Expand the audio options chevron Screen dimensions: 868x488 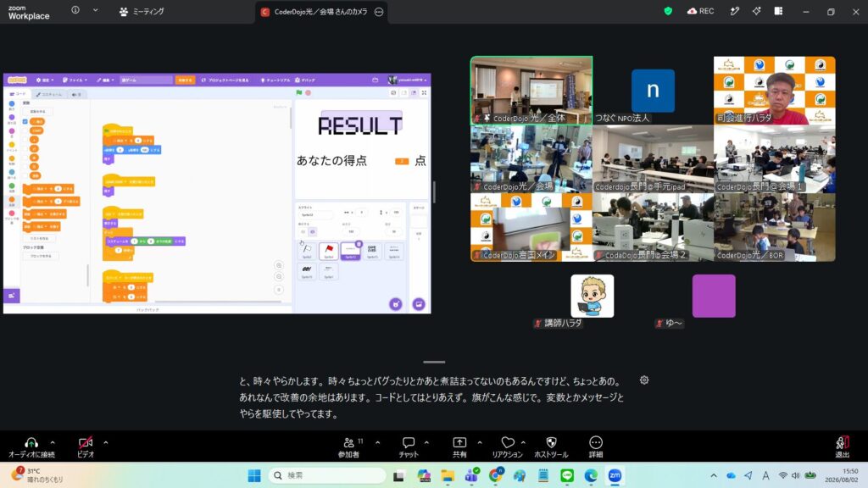pyautogui.click(x=53, y=442)
